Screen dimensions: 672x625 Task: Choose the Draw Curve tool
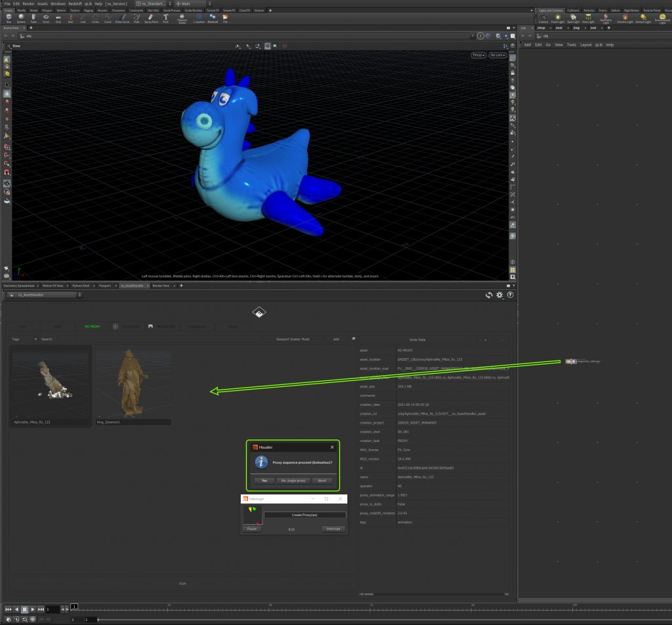121,18
